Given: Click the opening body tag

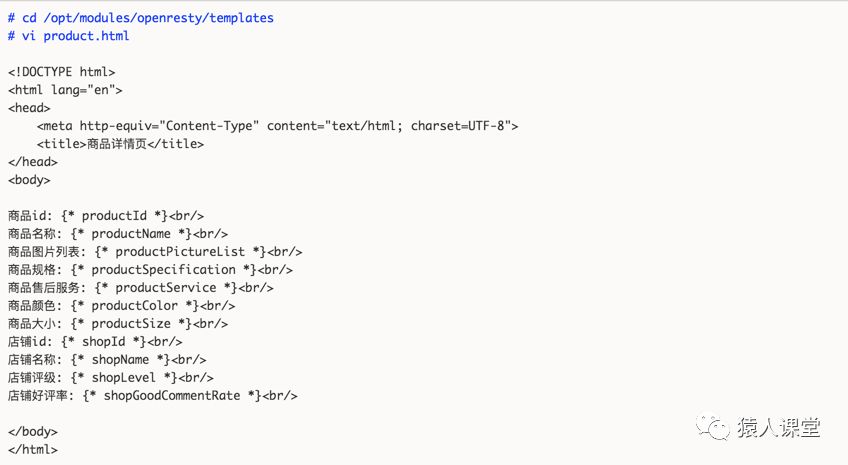Looking at the screenshot, I should click(29, 180).
